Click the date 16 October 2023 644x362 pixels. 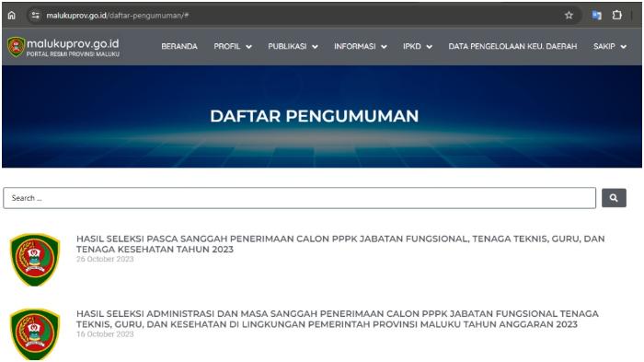105,334
